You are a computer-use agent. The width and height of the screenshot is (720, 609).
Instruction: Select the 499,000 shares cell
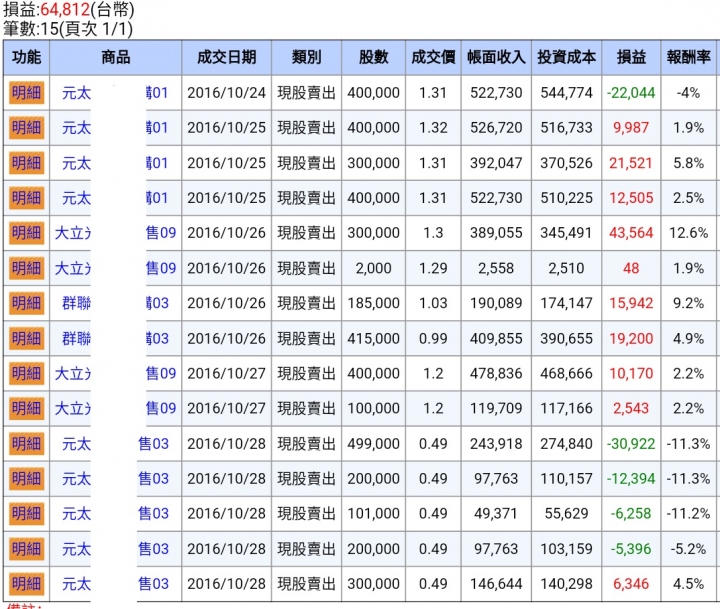pyautogui.click(x=373, y=444)
